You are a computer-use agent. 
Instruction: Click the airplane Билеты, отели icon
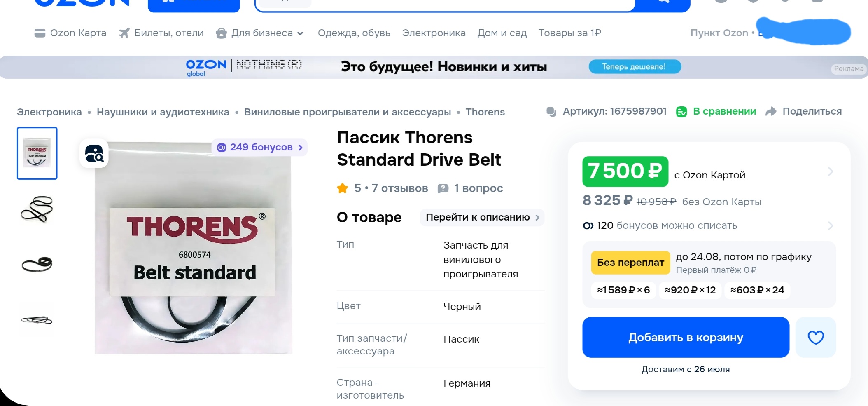(124, 33)
